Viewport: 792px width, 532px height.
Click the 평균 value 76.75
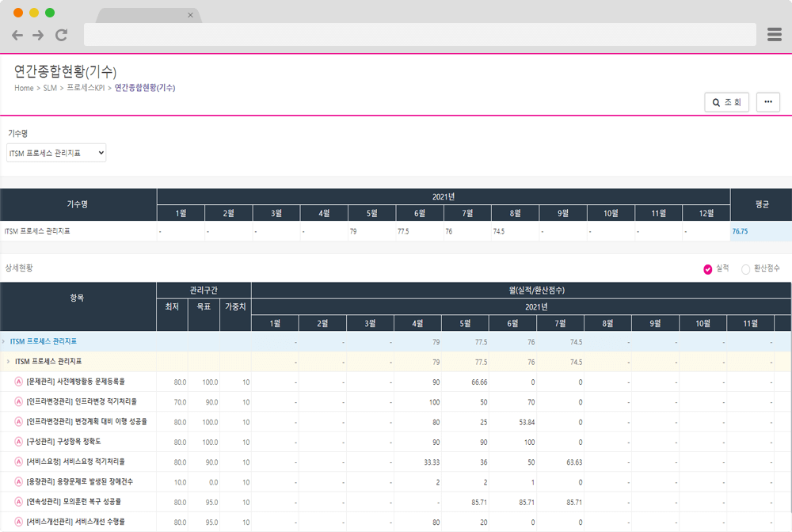coord(741,231)
